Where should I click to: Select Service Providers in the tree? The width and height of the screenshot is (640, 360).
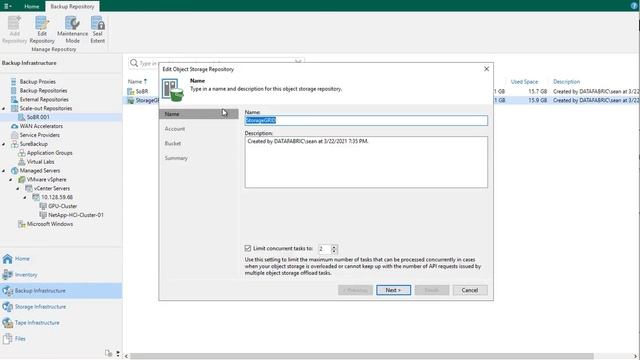click(x=40, y=135)
